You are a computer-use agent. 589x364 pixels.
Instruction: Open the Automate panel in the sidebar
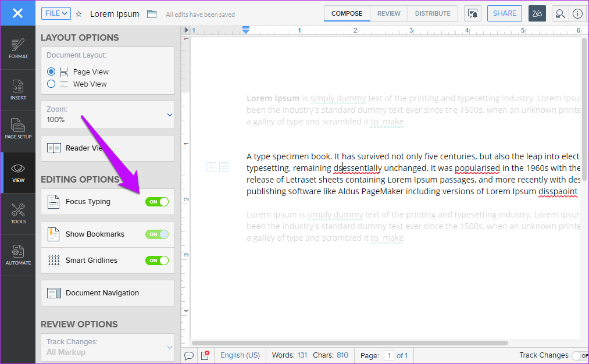tap(18, 255)
